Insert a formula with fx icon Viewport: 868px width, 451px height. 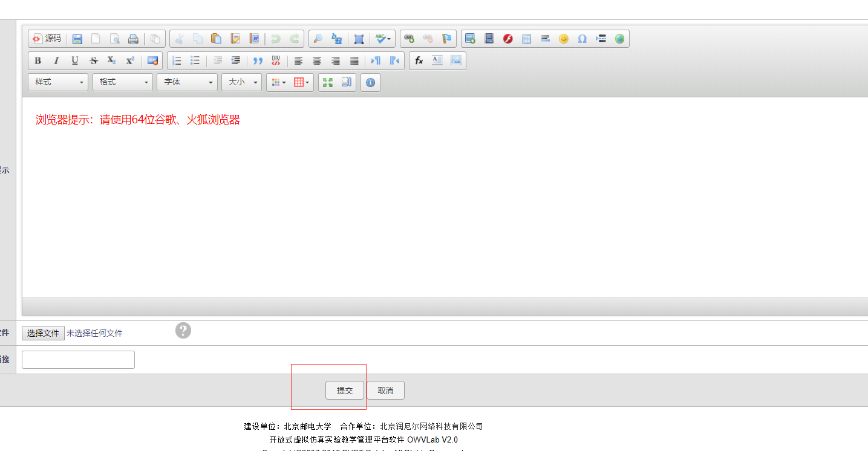tap(419, 60)
